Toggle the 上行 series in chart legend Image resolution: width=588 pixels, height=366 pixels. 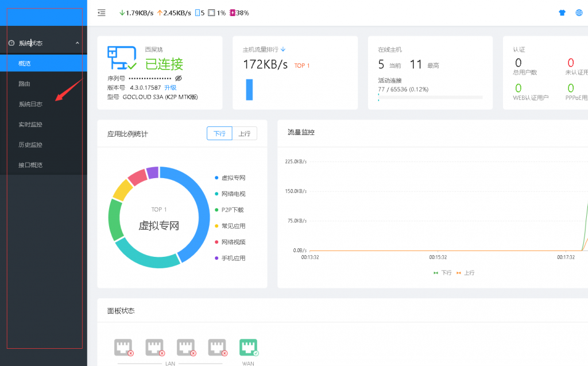466,273
